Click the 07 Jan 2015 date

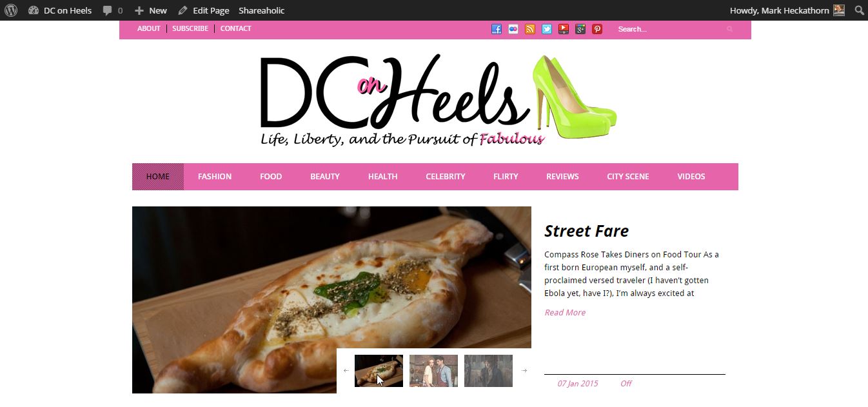coord(578,384)
